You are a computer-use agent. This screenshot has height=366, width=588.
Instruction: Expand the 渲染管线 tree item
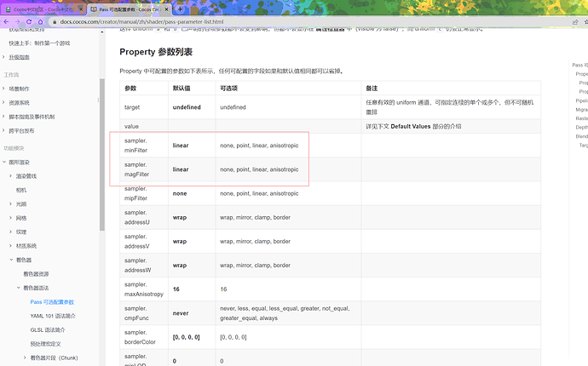11,175
